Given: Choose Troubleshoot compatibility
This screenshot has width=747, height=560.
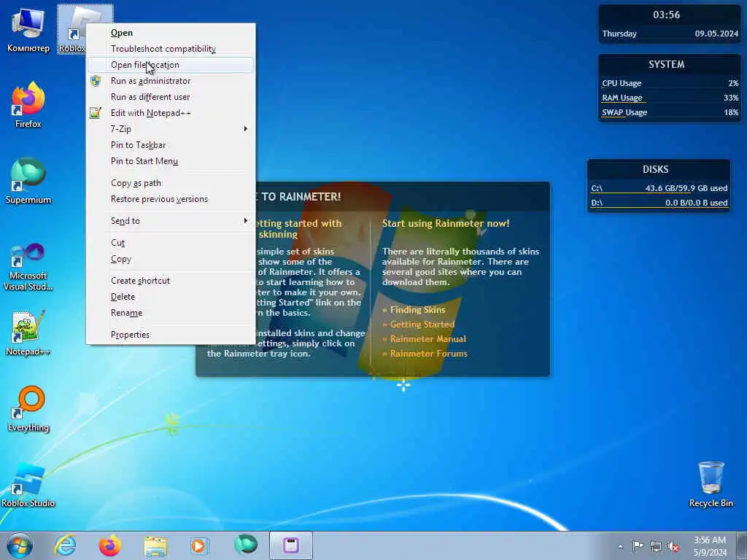Looking at the screenshot, I should click(x=171, y=49).
